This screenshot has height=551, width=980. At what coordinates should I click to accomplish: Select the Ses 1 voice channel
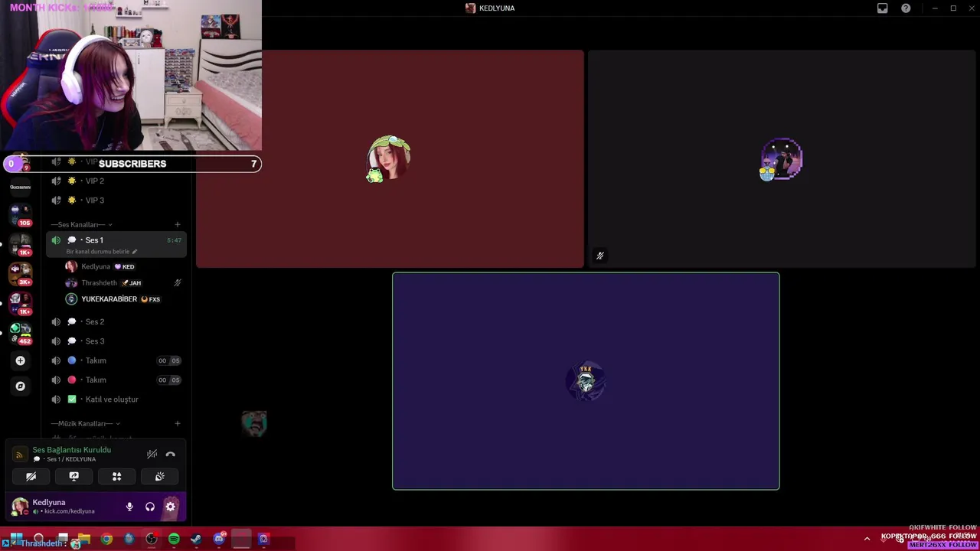117,244
